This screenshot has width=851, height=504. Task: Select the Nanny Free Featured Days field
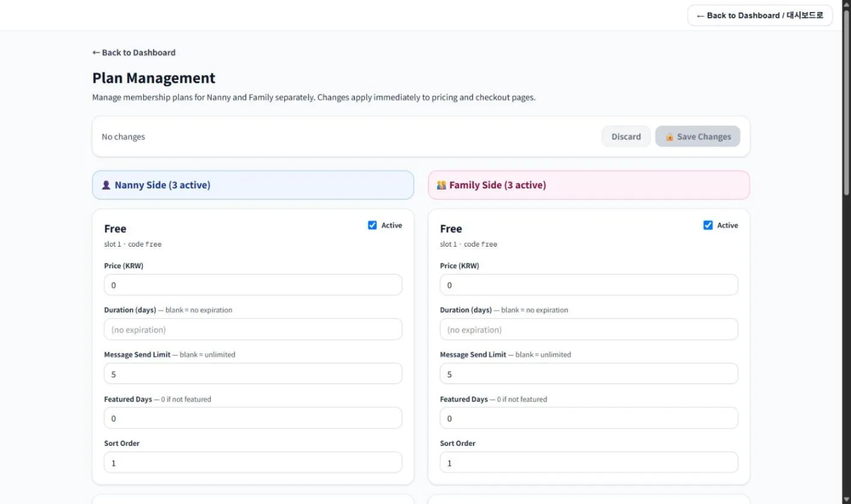click(253, 418)
